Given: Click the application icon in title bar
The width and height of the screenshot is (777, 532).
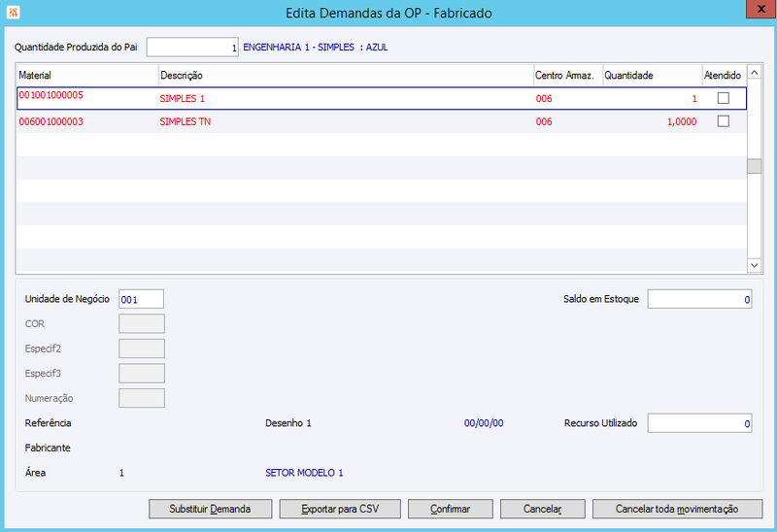Looking at the screenshot, I should (x=13, y=13).
